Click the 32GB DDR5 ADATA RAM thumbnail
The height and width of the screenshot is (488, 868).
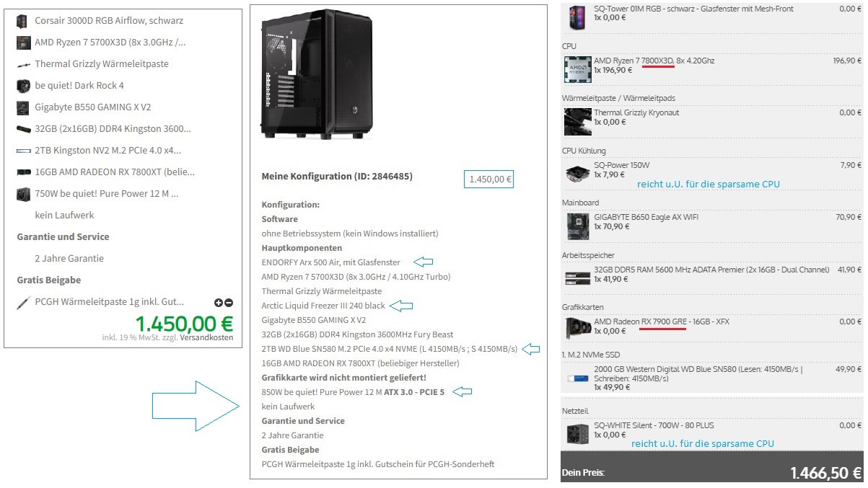click(x=577, y=278)
